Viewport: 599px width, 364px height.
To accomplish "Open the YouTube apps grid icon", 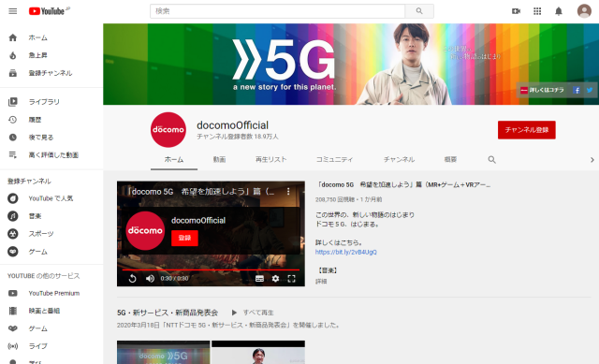I will (x=537, y=11).
